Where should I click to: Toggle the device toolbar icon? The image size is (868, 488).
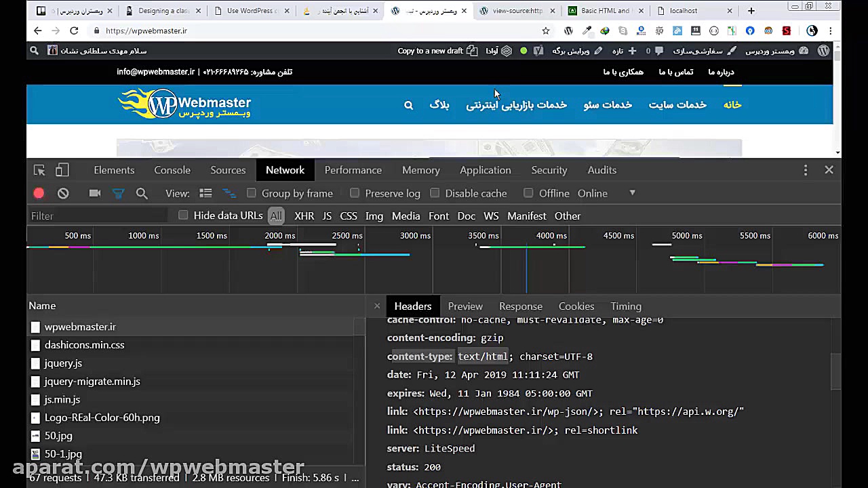62,170
